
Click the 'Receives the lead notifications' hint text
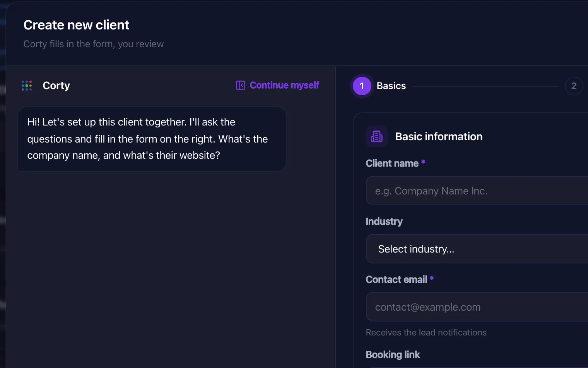(426, 332)
